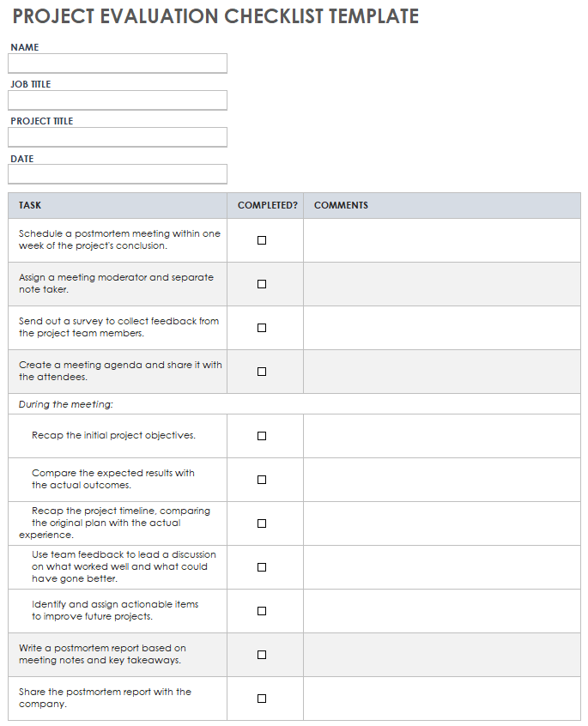Image resolution: width=588 pixels, height=726 pixels.
Task: Check the write postmortem report checkbox
Action: coord(262,655)
